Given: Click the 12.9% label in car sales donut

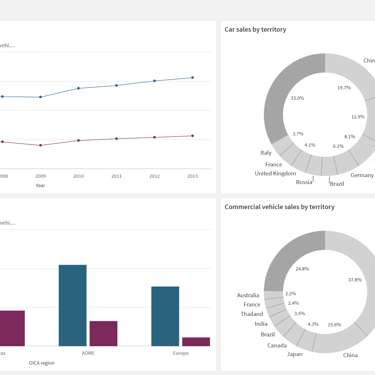Looking at the screenshot, I should point(358,117).
